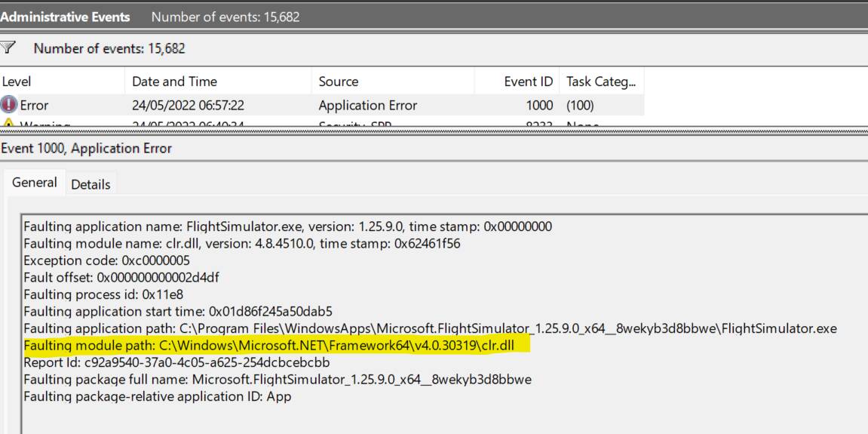Select the Application Error source cell
Viewport: 868px width, 434px height.
coord(367,106)
